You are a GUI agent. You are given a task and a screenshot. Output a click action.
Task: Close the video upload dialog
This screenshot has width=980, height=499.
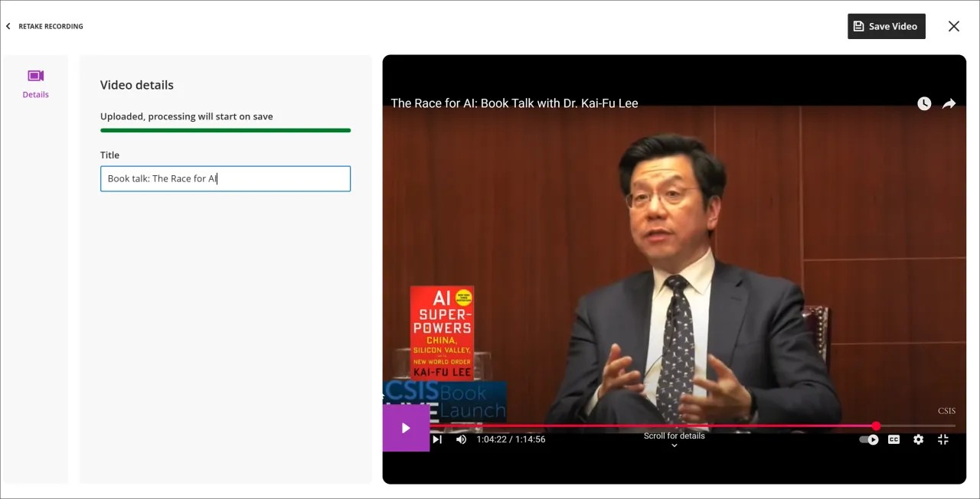[953, 26]
